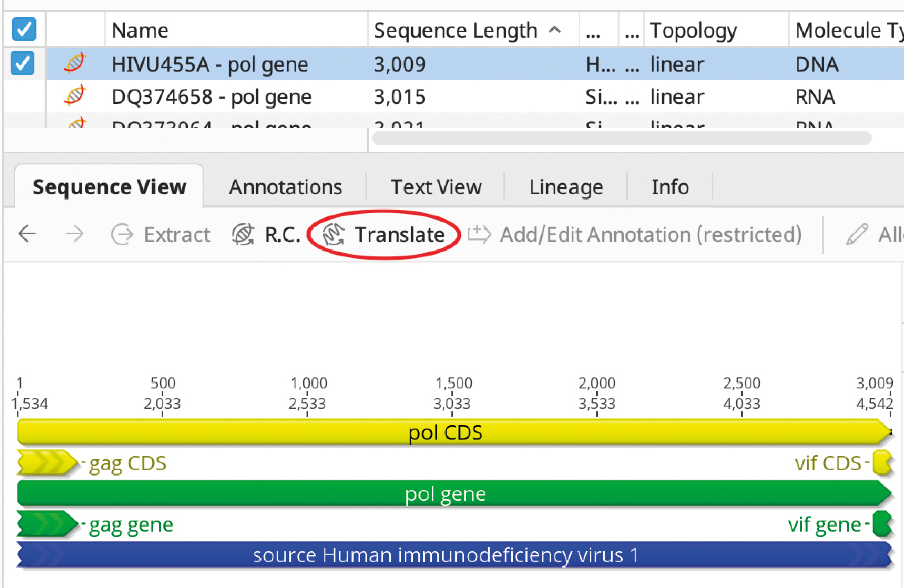Click the yellow pol CDS annotation bar
Screen dimensions: 904x588
(x=454, y=432)
